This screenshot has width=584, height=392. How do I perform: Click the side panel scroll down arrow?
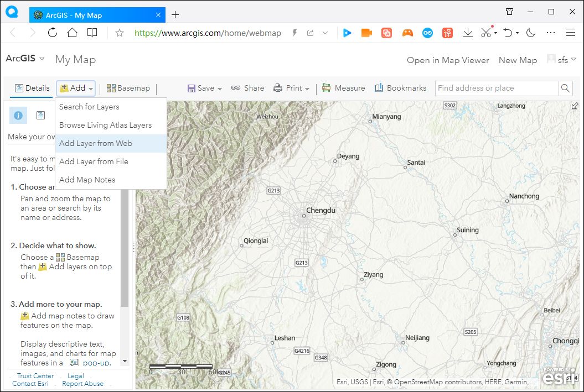click(125, 361)
